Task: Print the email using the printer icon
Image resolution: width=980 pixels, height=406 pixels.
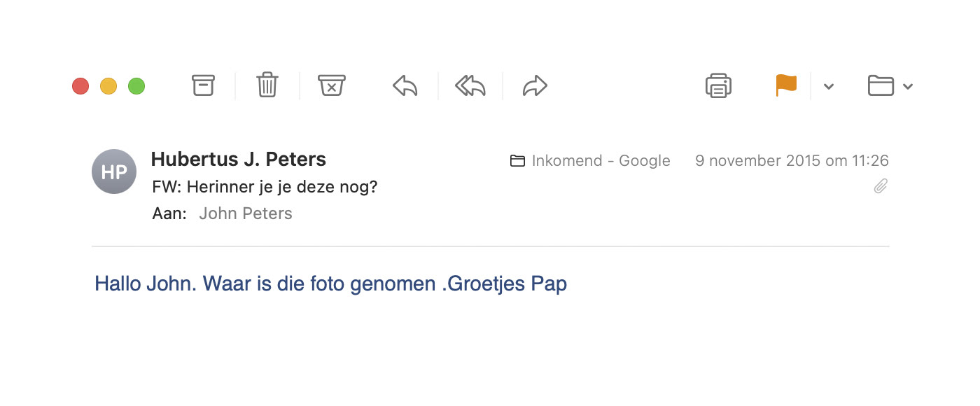Action: pyautogui.click(x=719, y=85)
